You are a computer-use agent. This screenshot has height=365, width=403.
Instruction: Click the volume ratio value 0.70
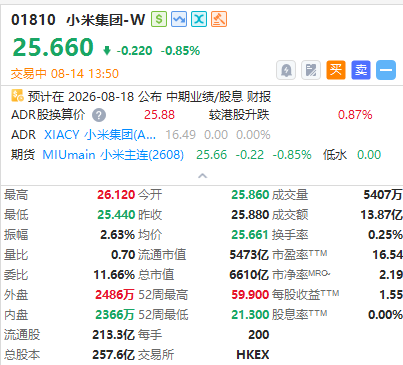123,255
